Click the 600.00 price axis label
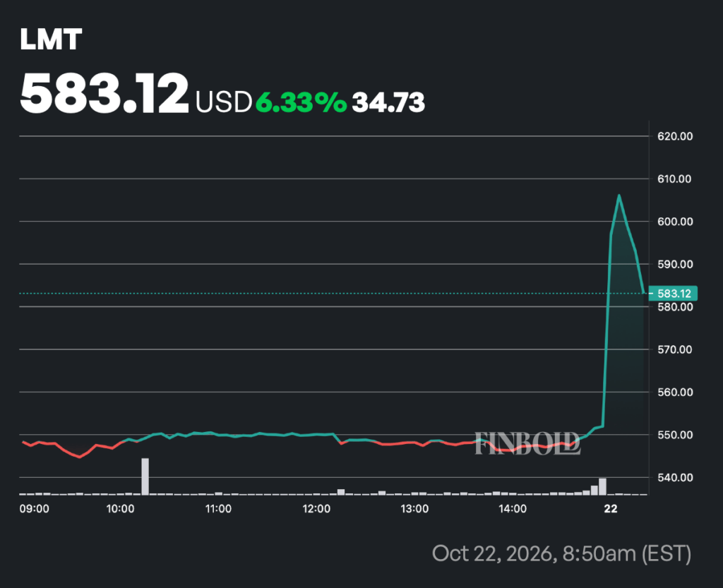This screenshot has height=588, width=723. point(675,222)
